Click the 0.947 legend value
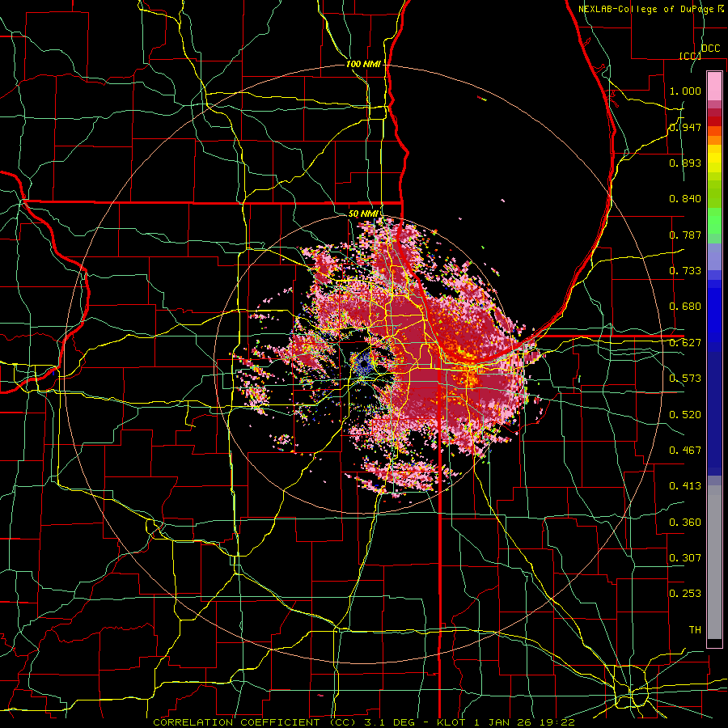Screen dimensions: 728x728 click(x=685, y=127)
